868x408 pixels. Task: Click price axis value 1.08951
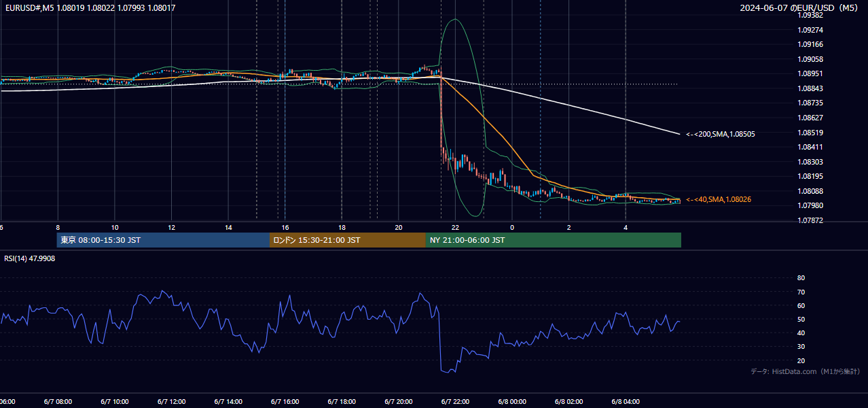point(810,74)
